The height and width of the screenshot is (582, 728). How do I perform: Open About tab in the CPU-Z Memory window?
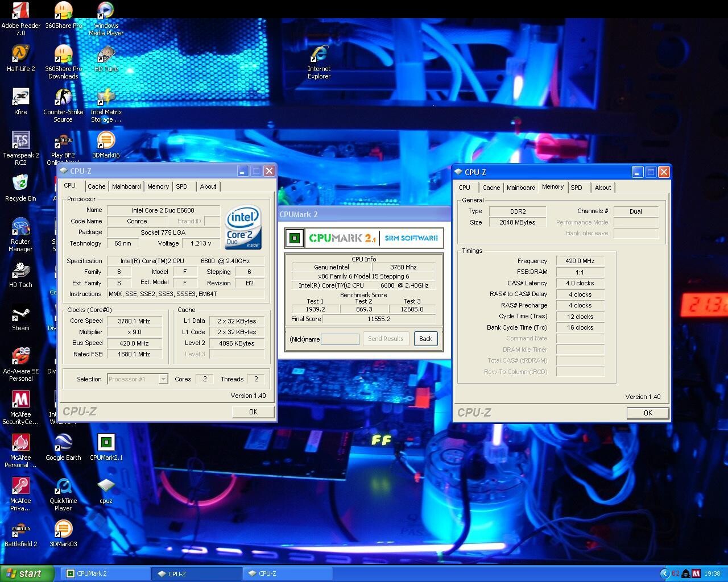(603, 188)
